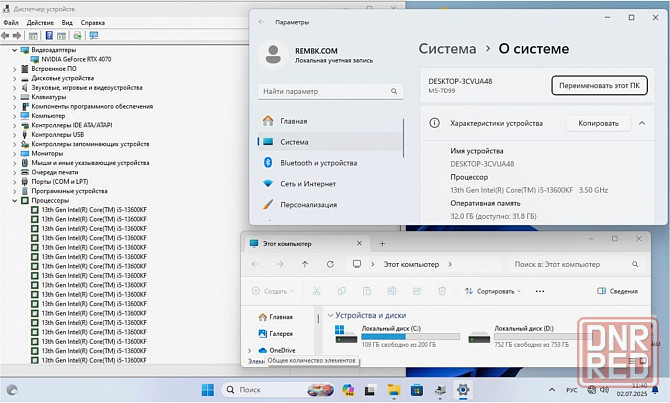Click the Персонализация brush icon
Screen dimensions: 670x403
(x=268, y=204)
